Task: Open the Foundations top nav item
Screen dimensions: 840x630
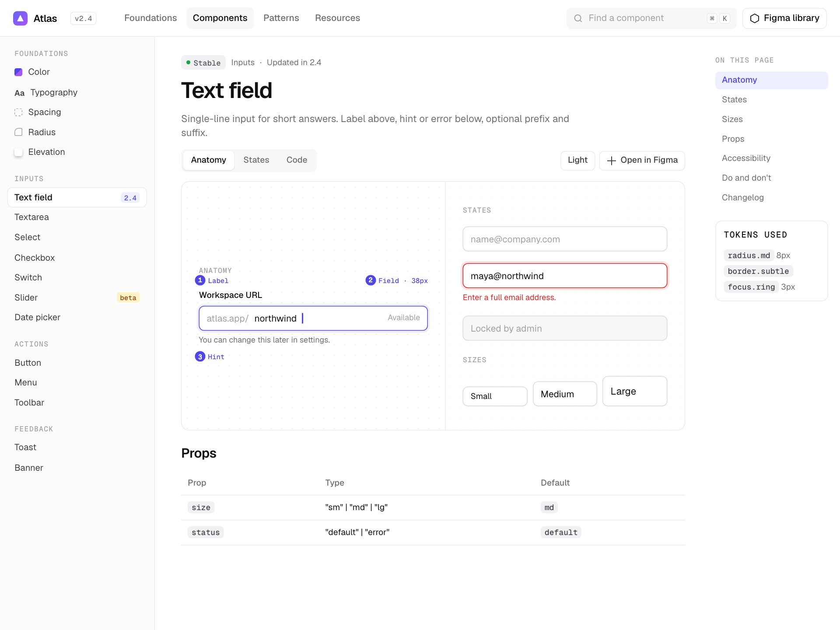Action: [x=150, y=18]
